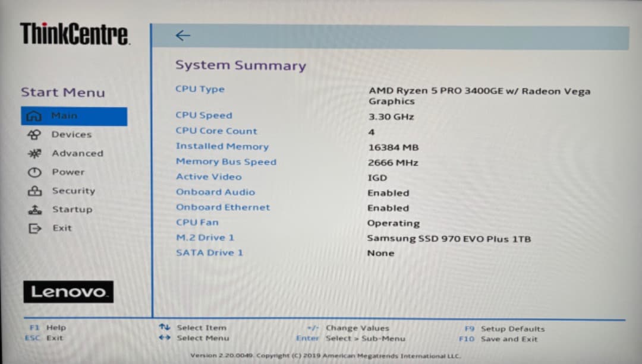Switch to the Security menu
The height and width of the screenshot is (364, 642).
point(73,191)
